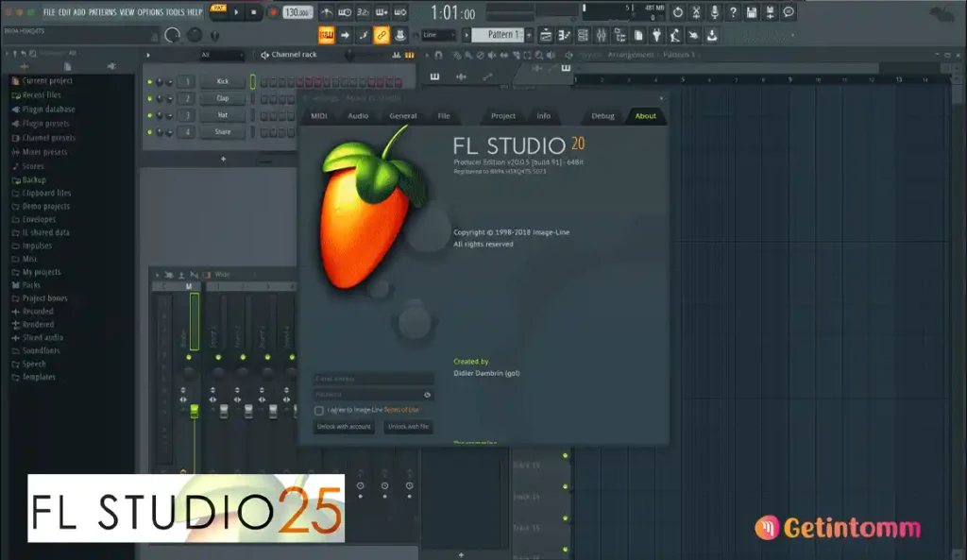
Task: Switch to the Audio settings tab
Action: (358, 116)
